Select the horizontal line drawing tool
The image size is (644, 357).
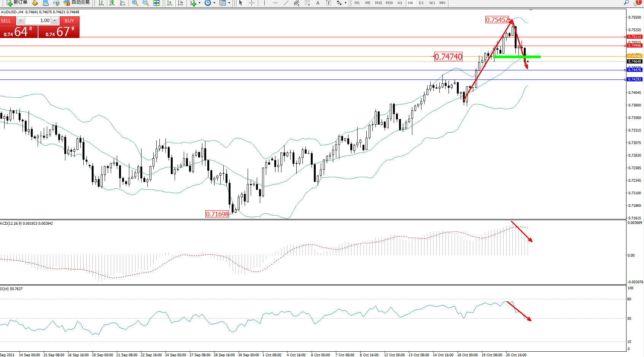[275, 3]
